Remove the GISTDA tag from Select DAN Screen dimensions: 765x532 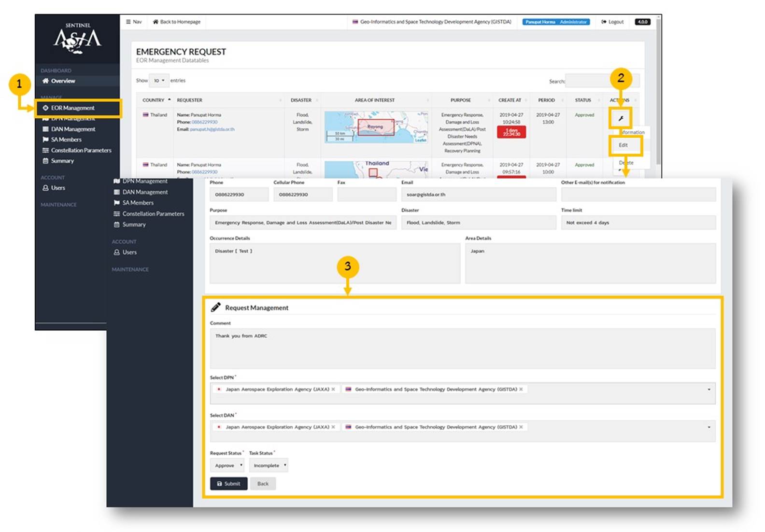click(x=521, y=427)
